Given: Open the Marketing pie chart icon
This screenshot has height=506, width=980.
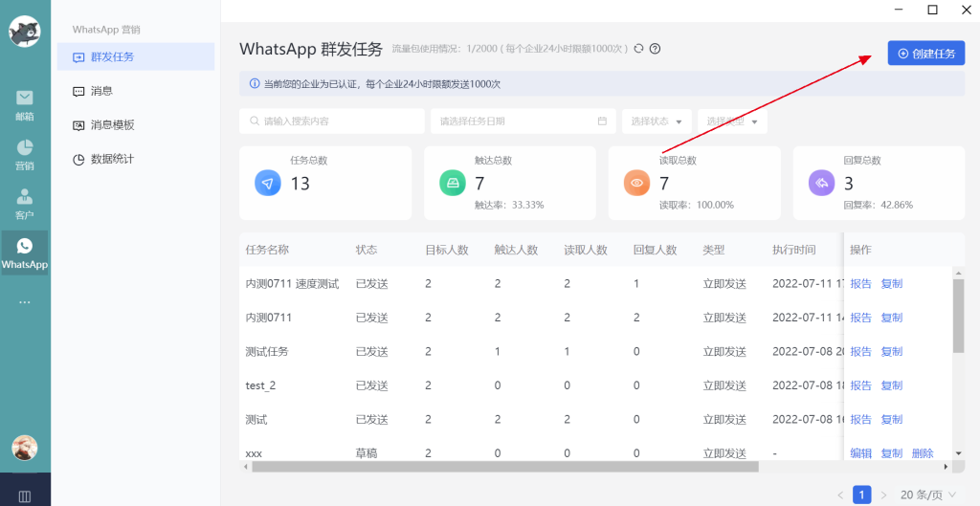Looking at the screenshot, I should point(24,153).
